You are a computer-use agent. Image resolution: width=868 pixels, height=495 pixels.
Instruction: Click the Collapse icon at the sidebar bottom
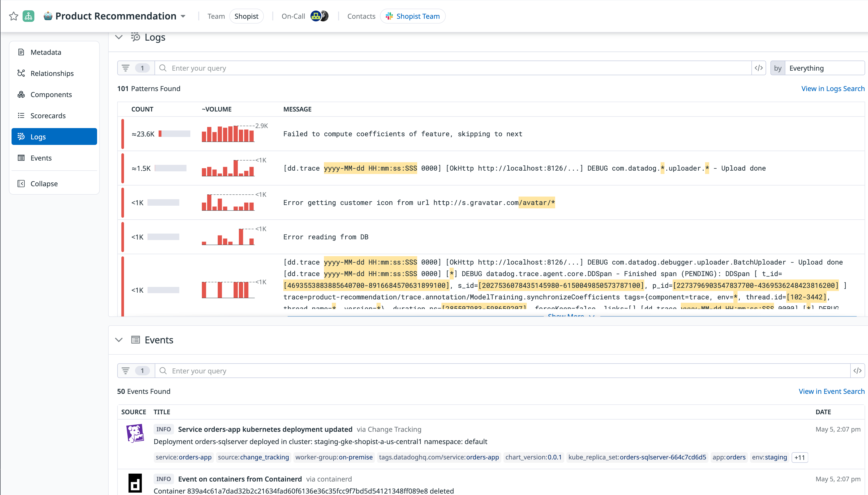click(x=21, y=183)
